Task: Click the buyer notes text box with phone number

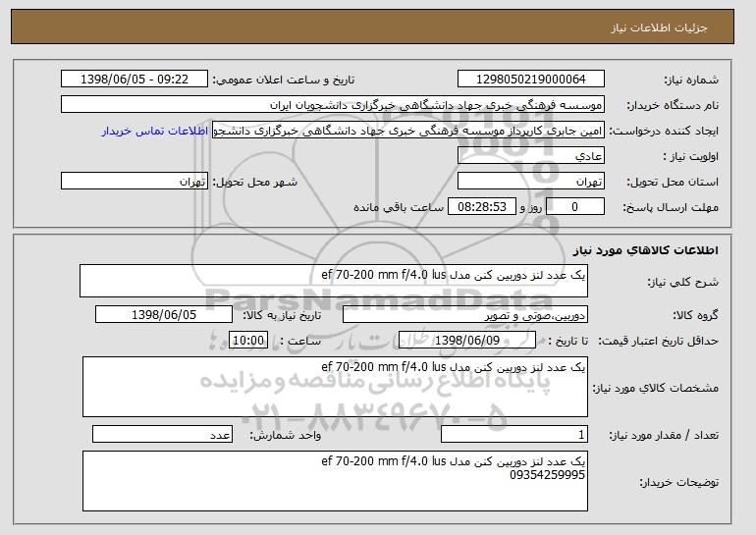Action: pos(335,481)
